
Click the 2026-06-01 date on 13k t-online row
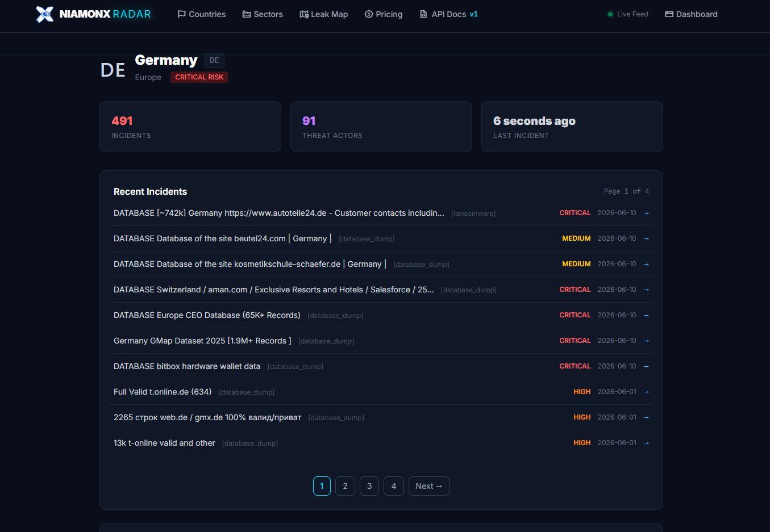pyautogui.click(x=617, y=443)
